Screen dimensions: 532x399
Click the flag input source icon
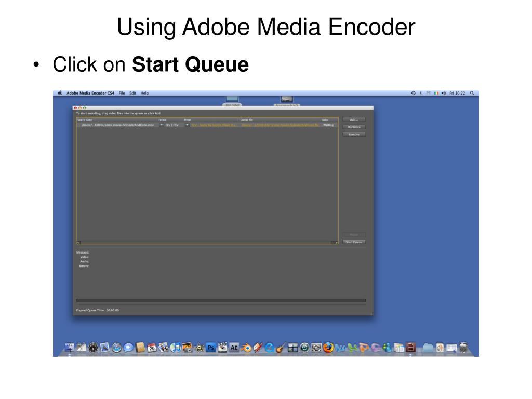coord(436,93)
